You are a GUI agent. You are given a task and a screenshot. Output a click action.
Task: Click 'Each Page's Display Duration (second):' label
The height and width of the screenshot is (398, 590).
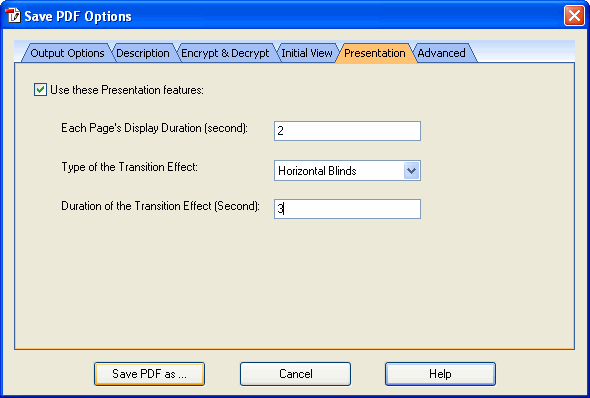pyautogui.click(x=155, y=128)
